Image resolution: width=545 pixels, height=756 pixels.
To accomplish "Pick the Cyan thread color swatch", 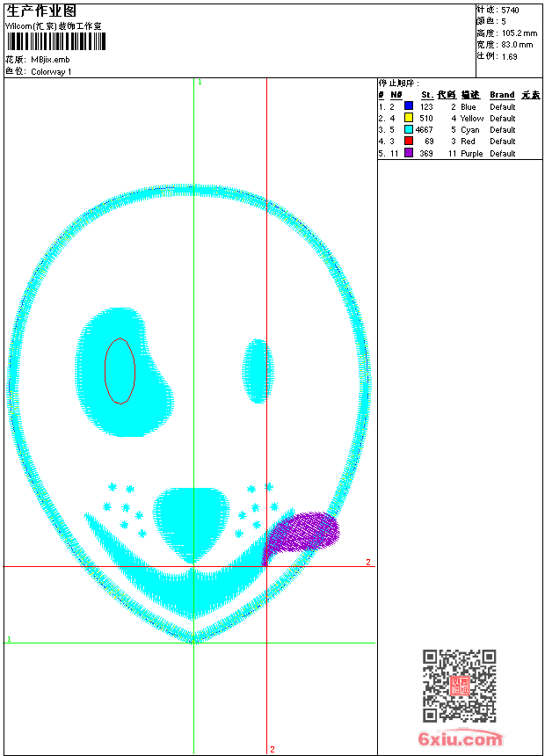I will tap(409, 129).
